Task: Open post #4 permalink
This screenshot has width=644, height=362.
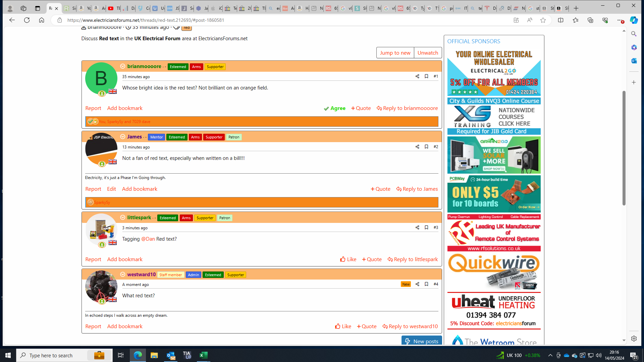Action: [436, 284]
